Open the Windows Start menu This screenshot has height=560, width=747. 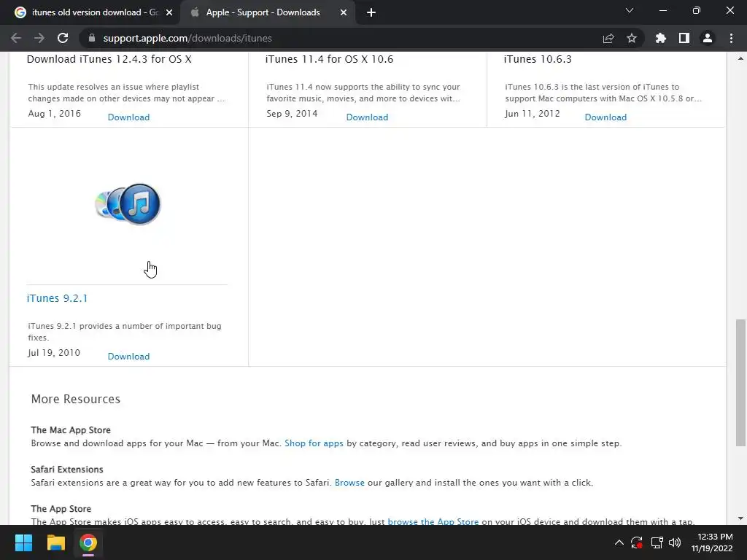coord(23,542)
